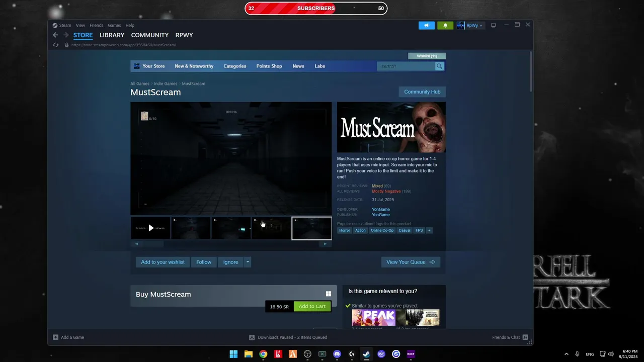Click the back navigation arrow in Steam
Screen dimensions: 644x362
click(55, 35)
